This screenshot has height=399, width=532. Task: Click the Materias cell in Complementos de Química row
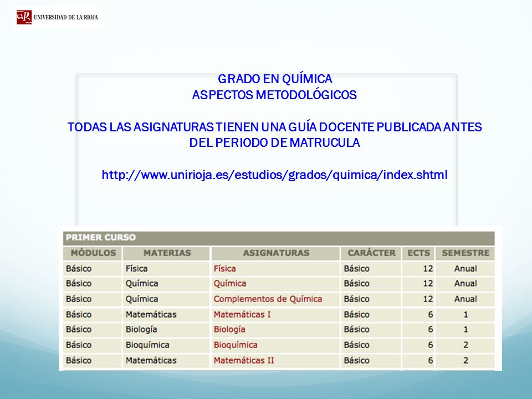tap(167, 299)
